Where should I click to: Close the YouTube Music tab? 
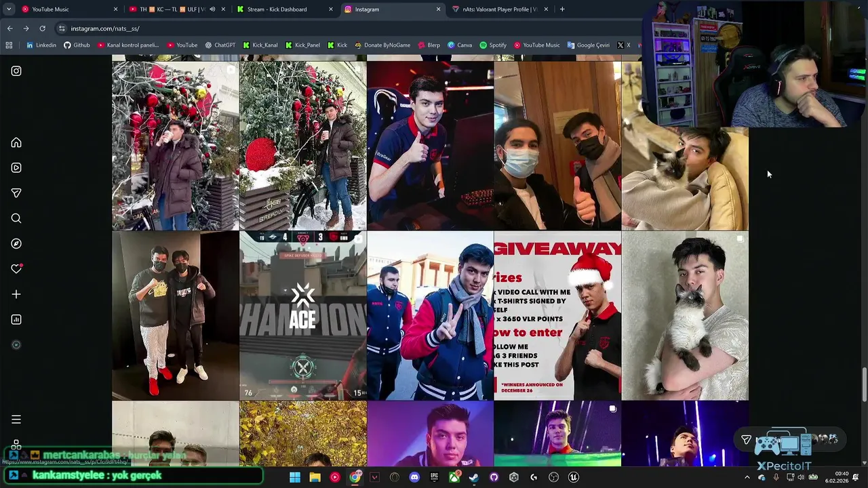(x=115, y=9)
